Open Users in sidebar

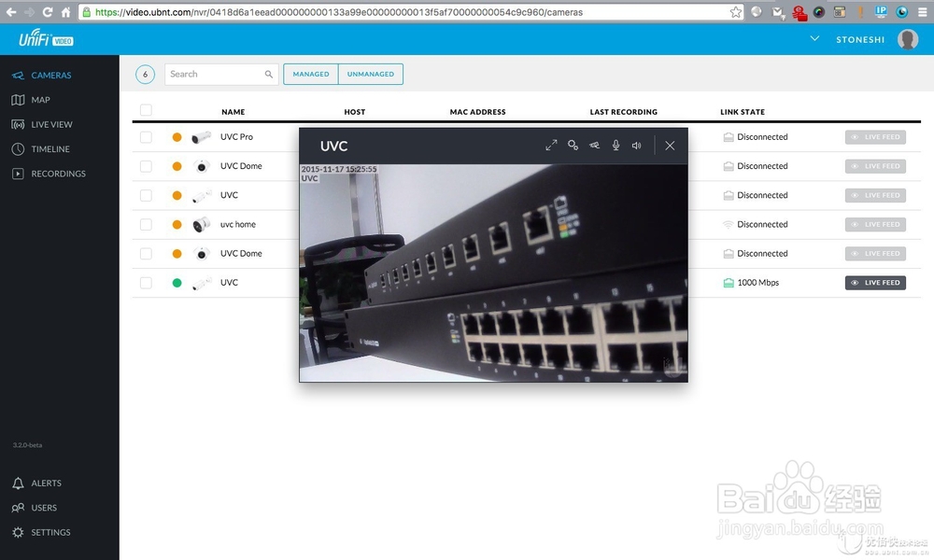(x=35, y=508)
